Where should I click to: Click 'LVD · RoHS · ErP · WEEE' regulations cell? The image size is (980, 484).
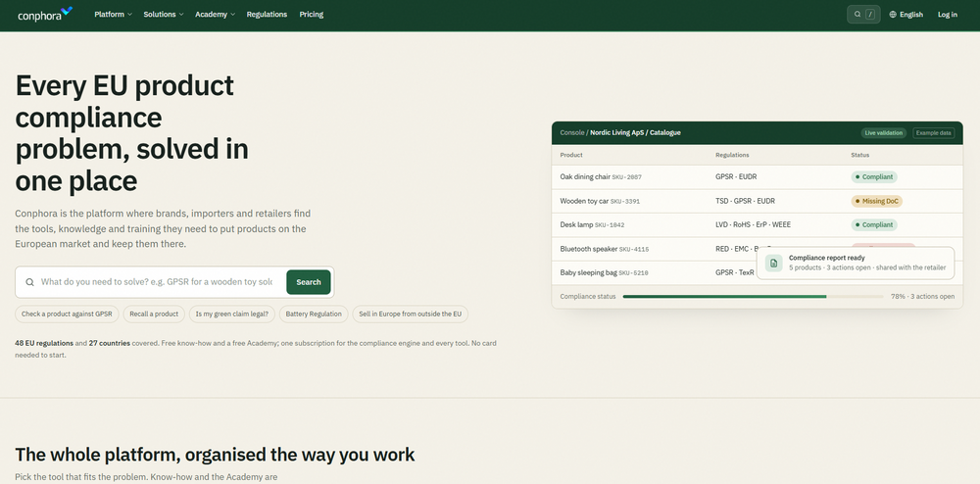(x=753, y=224)
